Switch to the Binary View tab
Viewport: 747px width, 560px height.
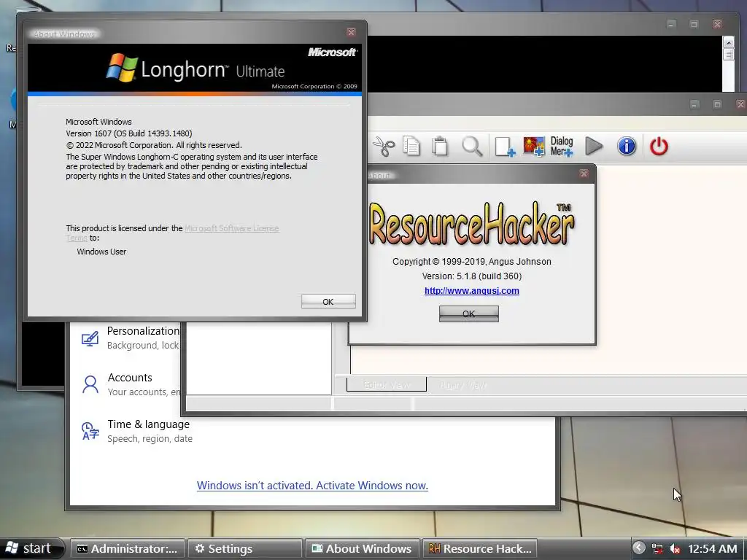(x=463, y=385)
